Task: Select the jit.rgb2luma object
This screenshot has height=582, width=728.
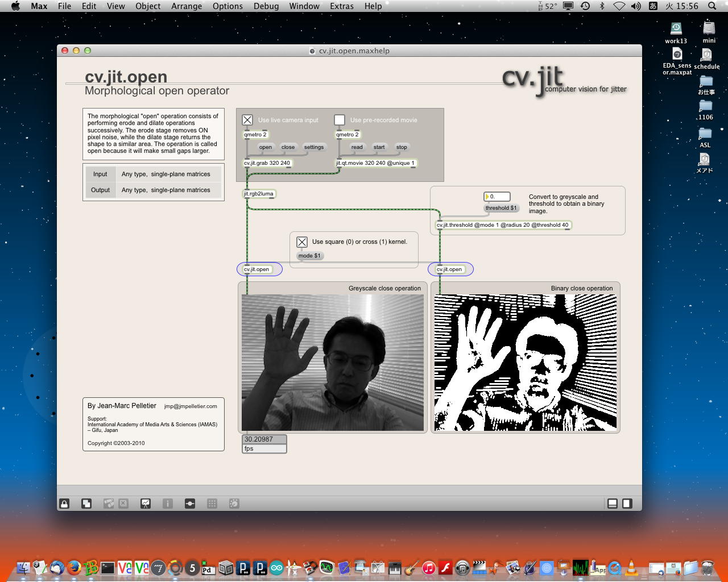Action: 259,194
